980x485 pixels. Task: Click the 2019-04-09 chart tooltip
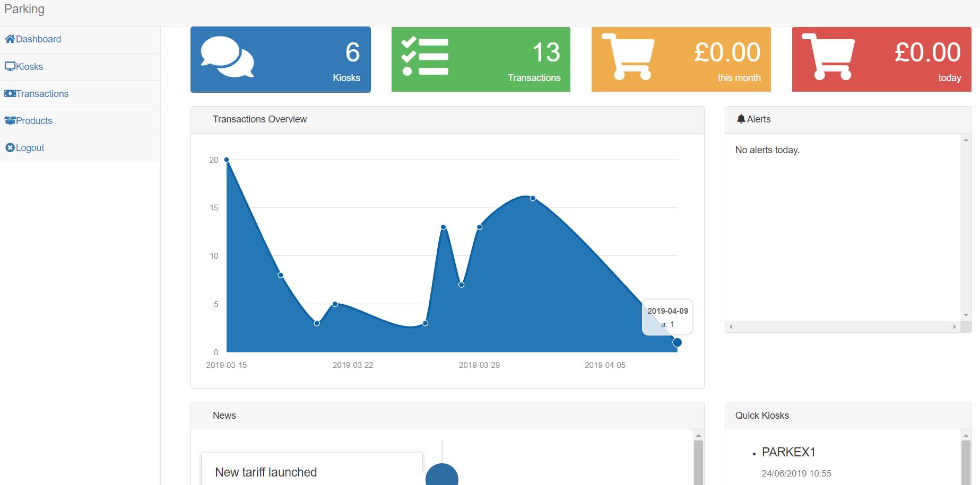667,317
